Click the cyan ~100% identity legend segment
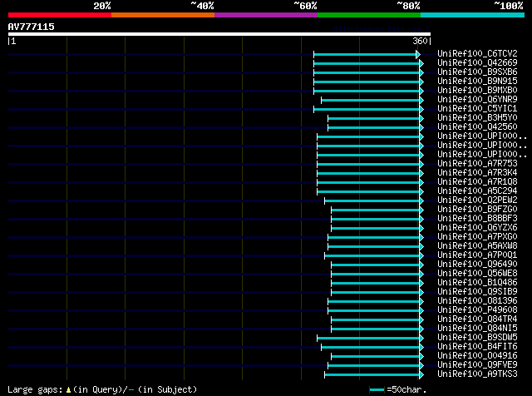The image size is (532, 396). (x=473, y=15)
